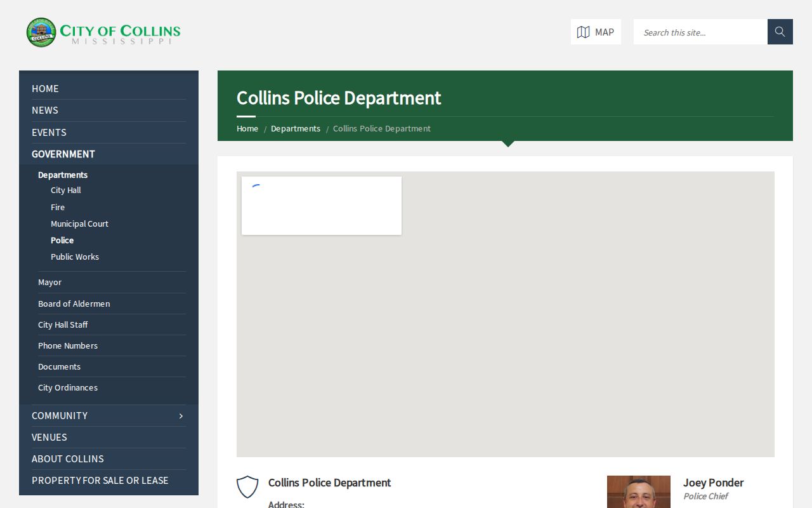The width and height of the screenshot is (812, 508).
Task: Select Police in the sidebar
Action: (62, 241)
